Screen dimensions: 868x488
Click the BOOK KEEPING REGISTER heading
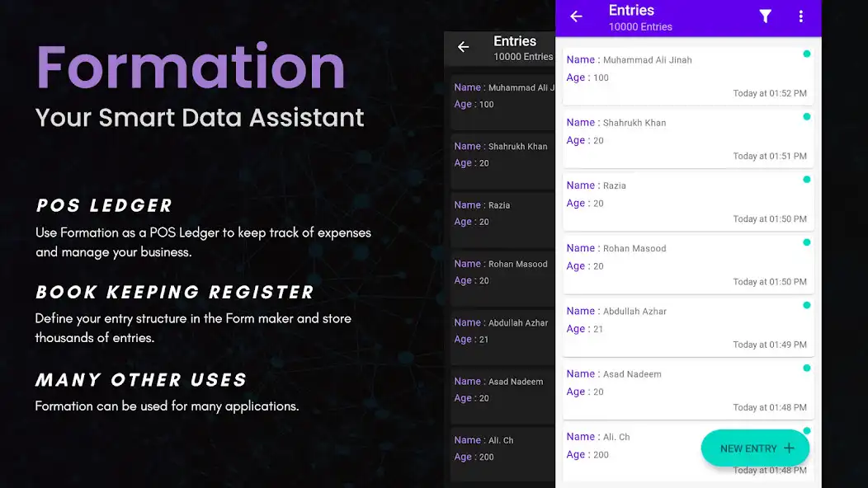(x=175, y=292)
